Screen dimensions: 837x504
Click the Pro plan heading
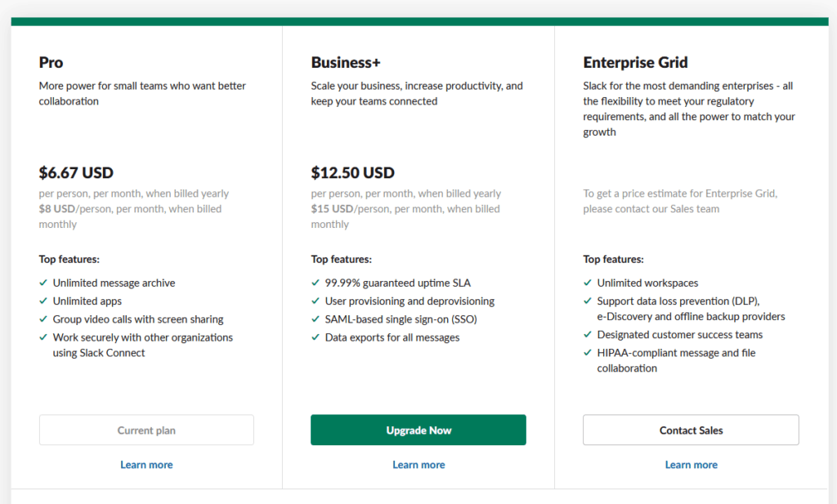51,62
